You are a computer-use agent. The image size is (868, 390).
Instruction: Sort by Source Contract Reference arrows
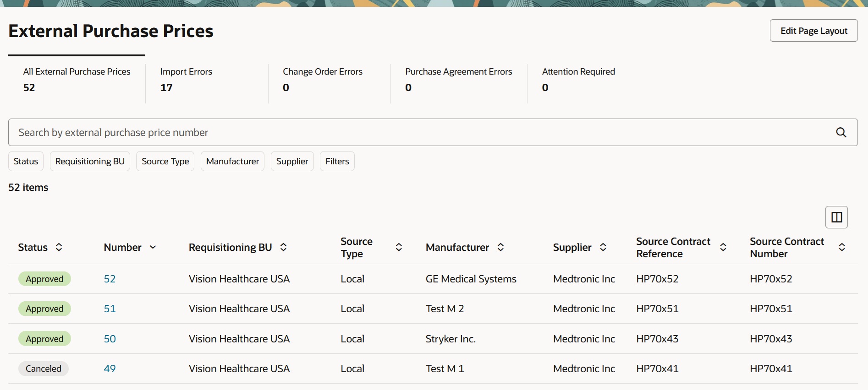pyautogui.click(x=723, y=247)
